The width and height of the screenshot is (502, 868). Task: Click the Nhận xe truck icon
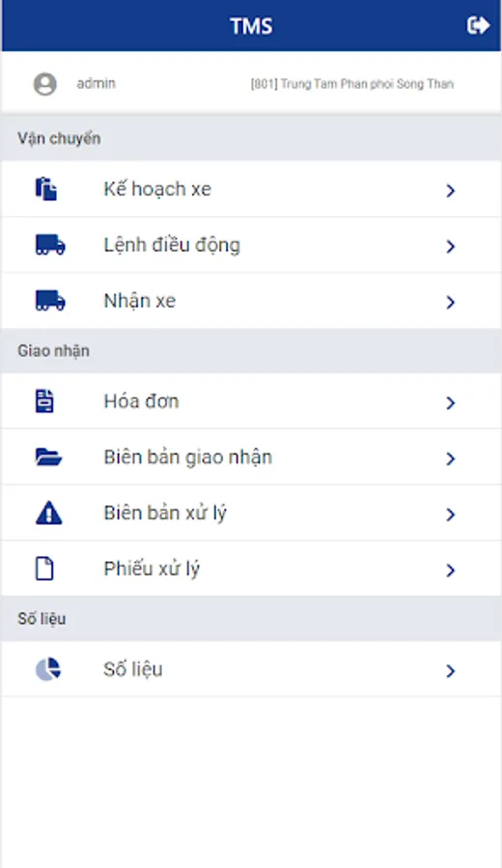tap(50, 301)
